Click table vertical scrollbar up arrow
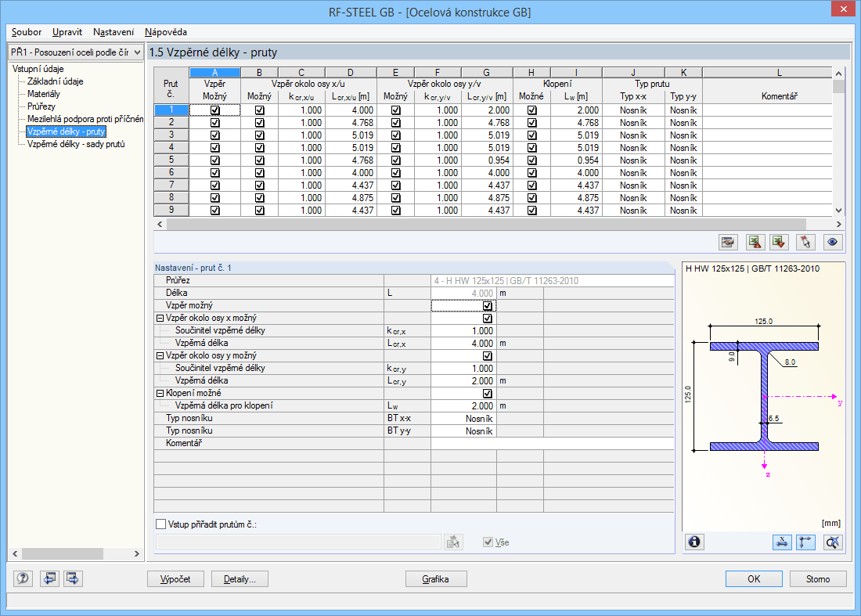Image resolution: width=861 pixels, height=616 pixels. tap(838, 74)
